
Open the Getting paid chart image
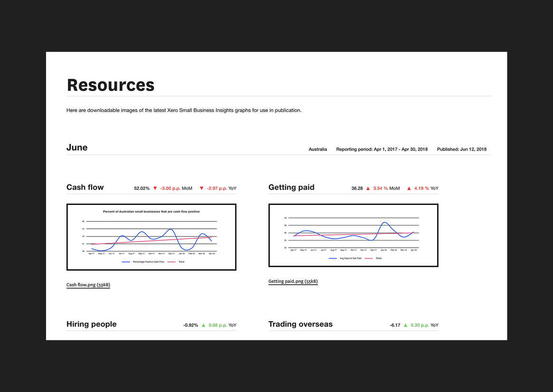click(x=353, y=235)
